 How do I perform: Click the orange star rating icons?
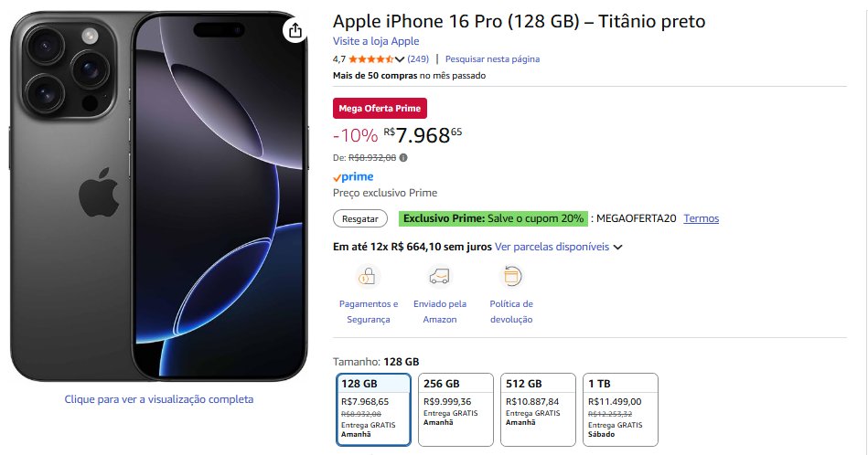click(x=370, y=59)
